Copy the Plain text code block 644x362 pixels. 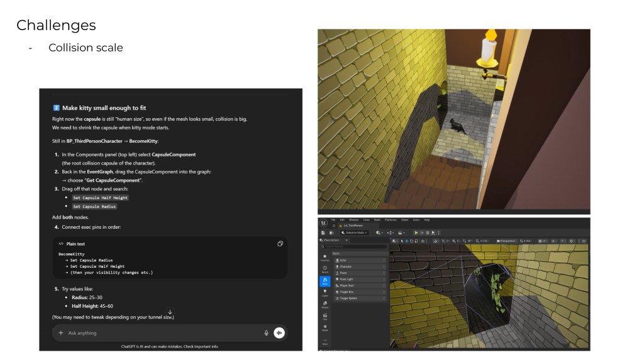click(280, 244)
